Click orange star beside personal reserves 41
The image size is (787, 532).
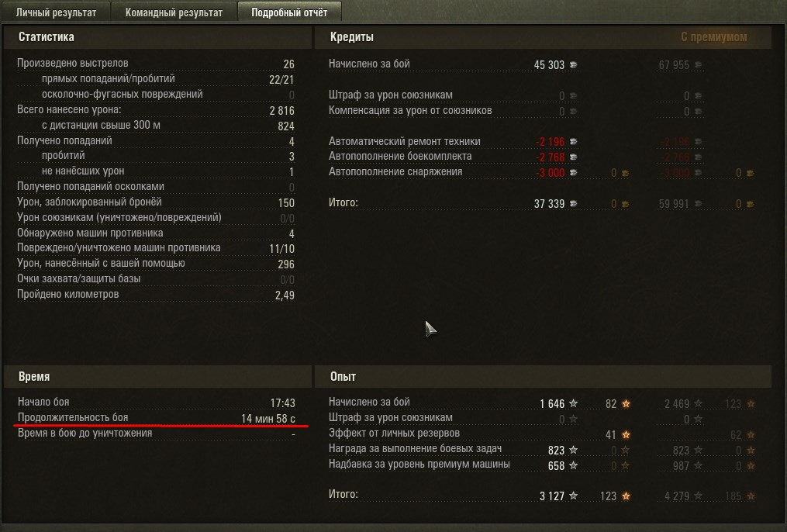click(626, 434)
